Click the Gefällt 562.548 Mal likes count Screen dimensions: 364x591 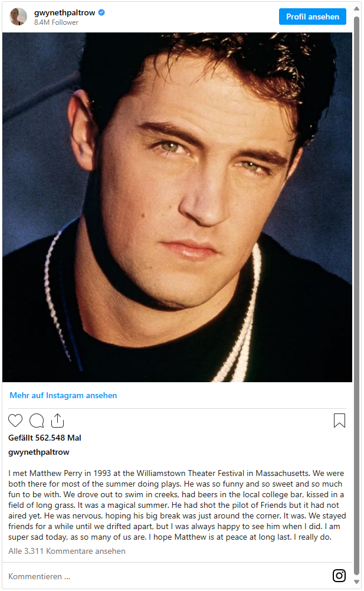(x=45, y=438)
